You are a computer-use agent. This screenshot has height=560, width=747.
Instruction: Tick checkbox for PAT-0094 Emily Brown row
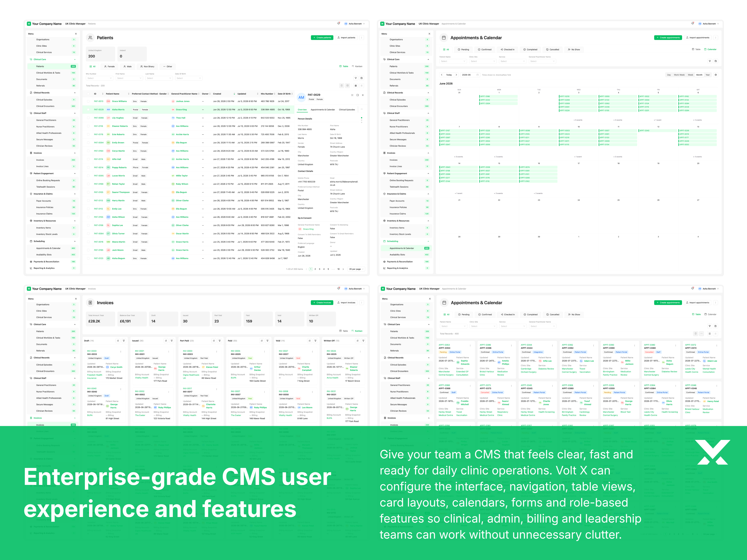[89, 143]
